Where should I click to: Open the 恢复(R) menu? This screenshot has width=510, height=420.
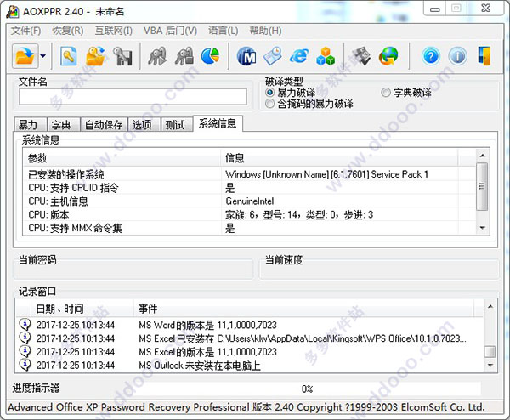pos(68,31)
